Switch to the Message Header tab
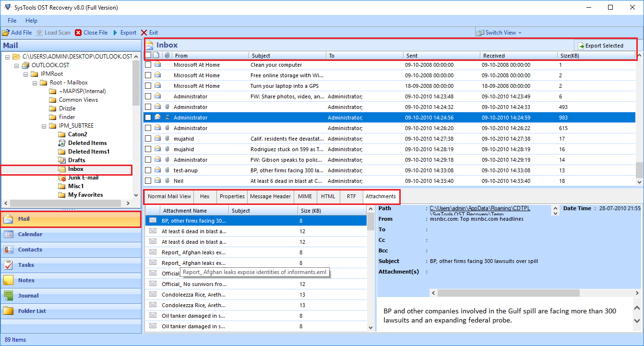 270,196
